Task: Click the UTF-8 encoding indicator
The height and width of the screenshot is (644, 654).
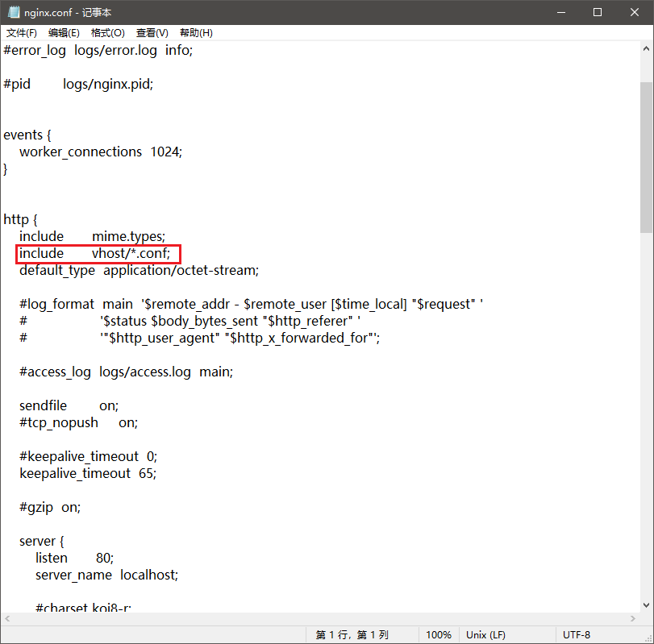Action: (x=577, y=634)
